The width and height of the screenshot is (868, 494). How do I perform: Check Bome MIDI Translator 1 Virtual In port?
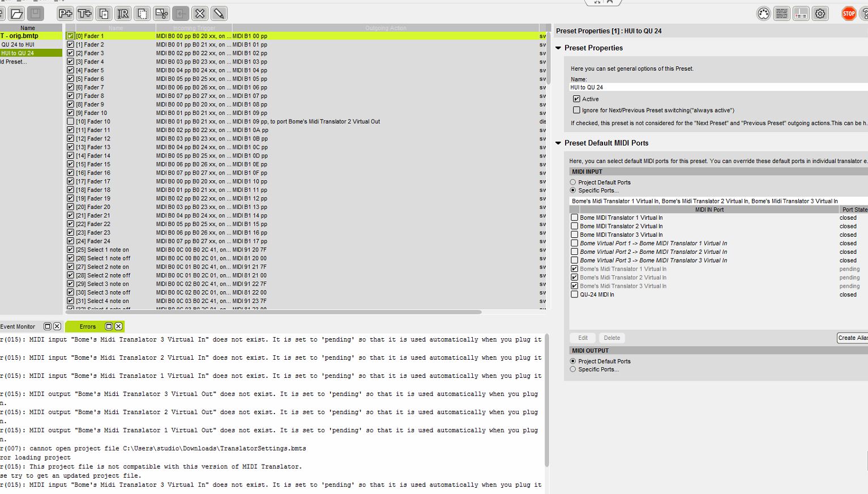coord(575,218)
